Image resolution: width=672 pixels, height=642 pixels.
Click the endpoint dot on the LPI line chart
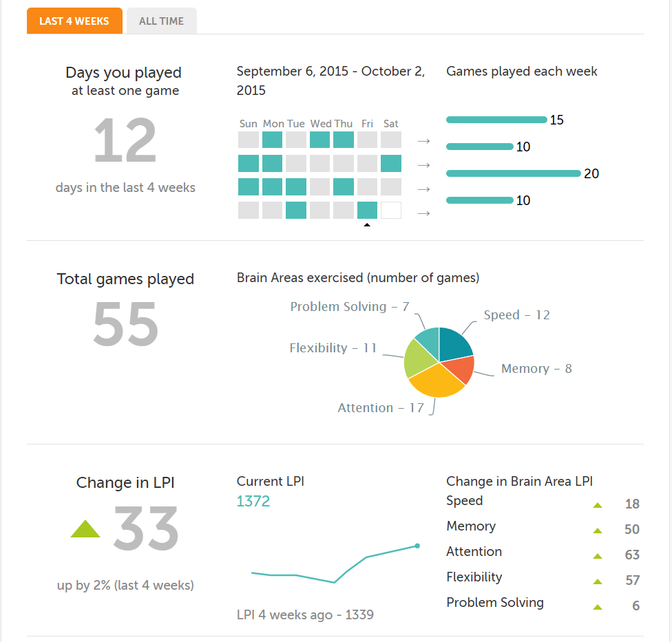pyautogui.click(x=417, y=546)
